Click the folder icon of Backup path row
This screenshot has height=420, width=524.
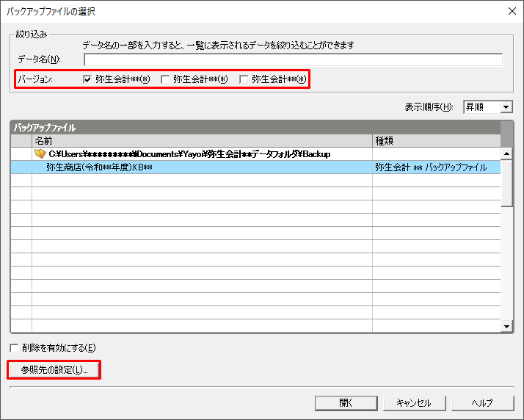(x=40, y=153)
